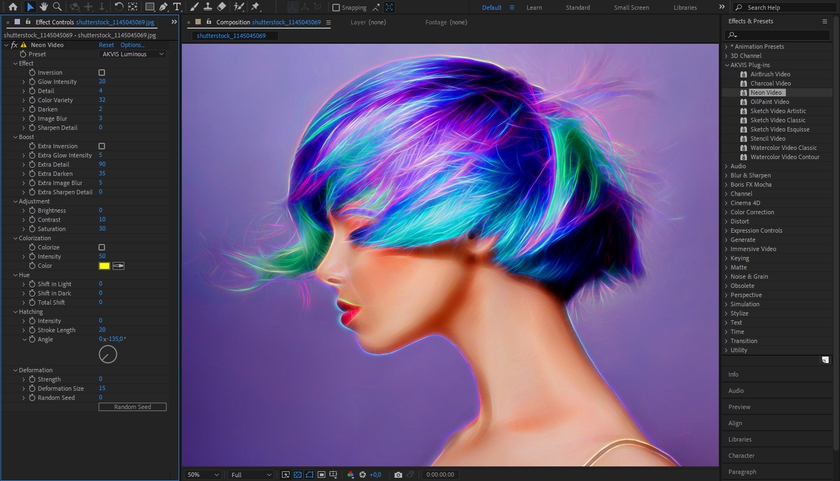Image resolution: width=840 pixels, height=481 pixels.
Task: Select the Zoom magnifier tool
Action: 57,7
